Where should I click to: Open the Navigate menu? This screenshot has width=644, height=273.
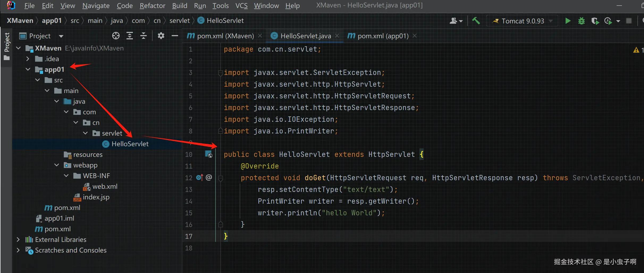click(96, 6)
